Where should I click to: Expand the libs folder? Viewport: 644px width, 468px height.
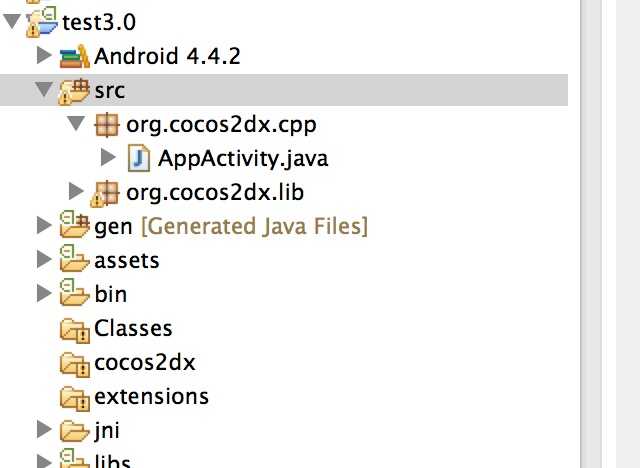[x=44, y=461]
